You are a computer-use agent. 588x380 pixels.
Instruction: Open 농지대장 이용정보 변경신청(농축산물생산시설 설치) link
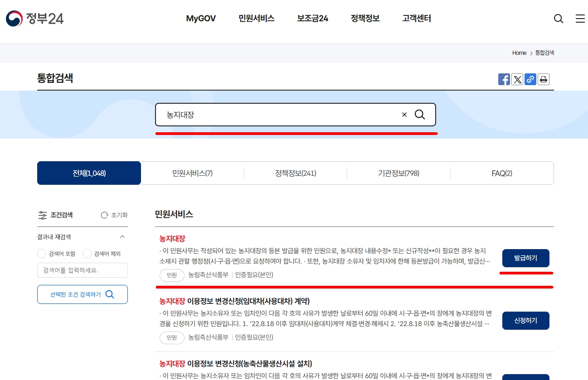pyautogui.click(x=236, y=364)
